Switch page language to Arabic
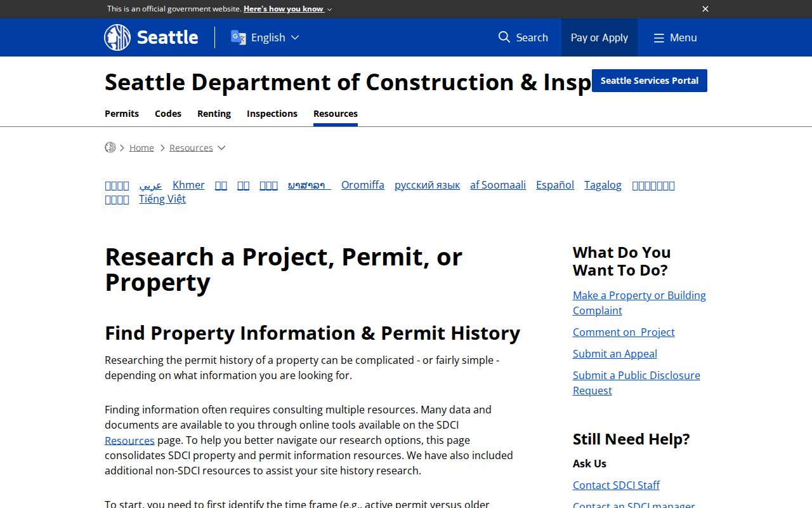The height and width of the screenshot is (508, 812). pos(150,185)
